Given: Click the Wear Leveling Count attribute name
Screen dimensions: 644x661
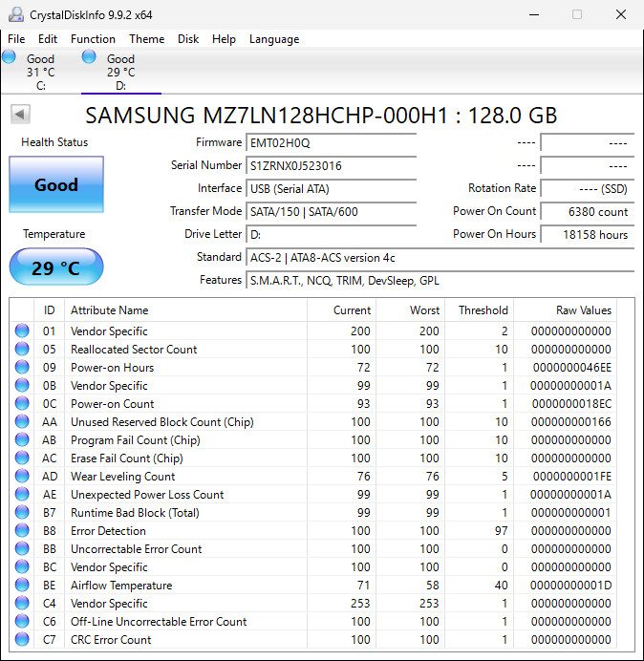Looking at the screenshot, I should (122, 477).
